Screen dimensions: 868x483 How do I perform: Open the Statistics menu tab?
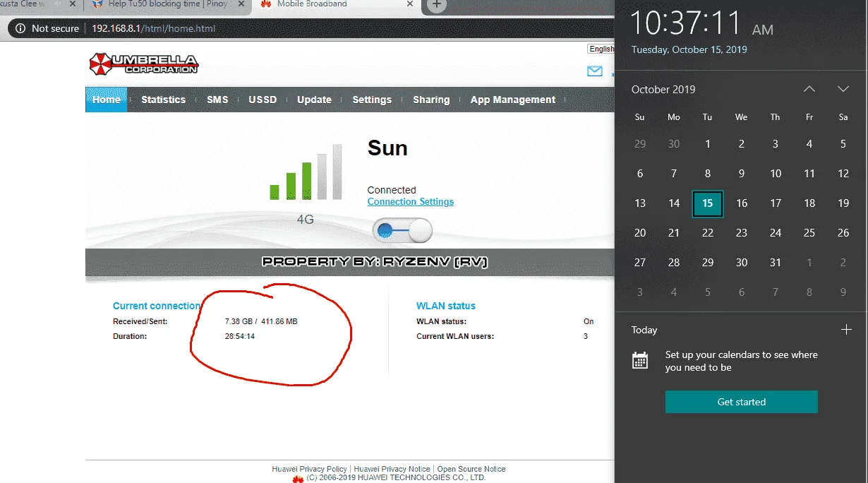coord(163,100)
